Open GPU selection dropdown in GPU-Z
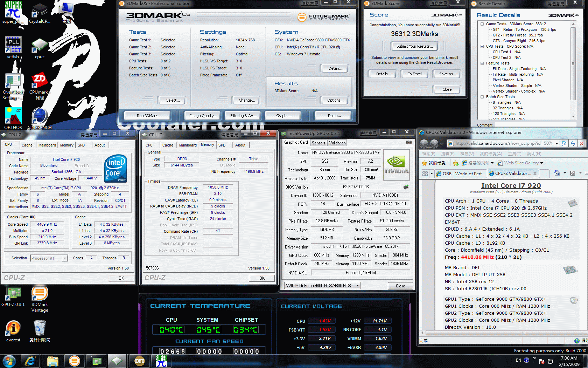588x368 pixels. coord(322,286)
